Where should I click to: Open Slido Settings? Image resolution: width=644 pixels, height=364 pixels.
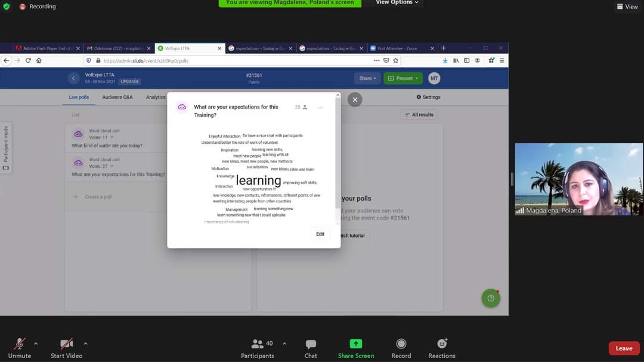[428, 97]
